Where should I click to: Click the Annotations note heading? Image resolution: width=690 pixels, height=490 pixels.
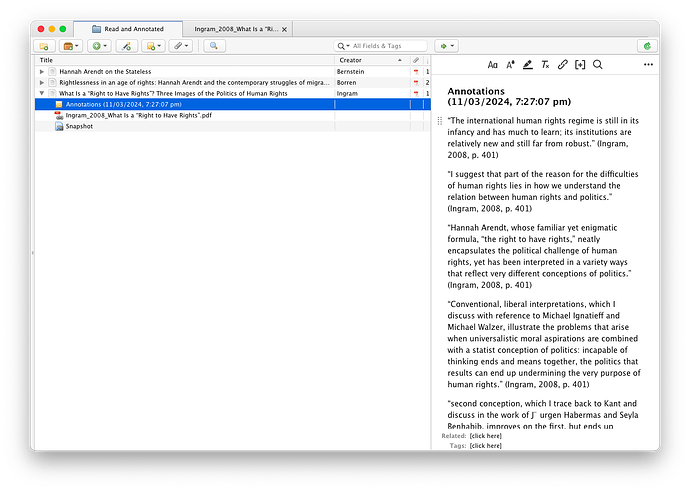[509, 97]
